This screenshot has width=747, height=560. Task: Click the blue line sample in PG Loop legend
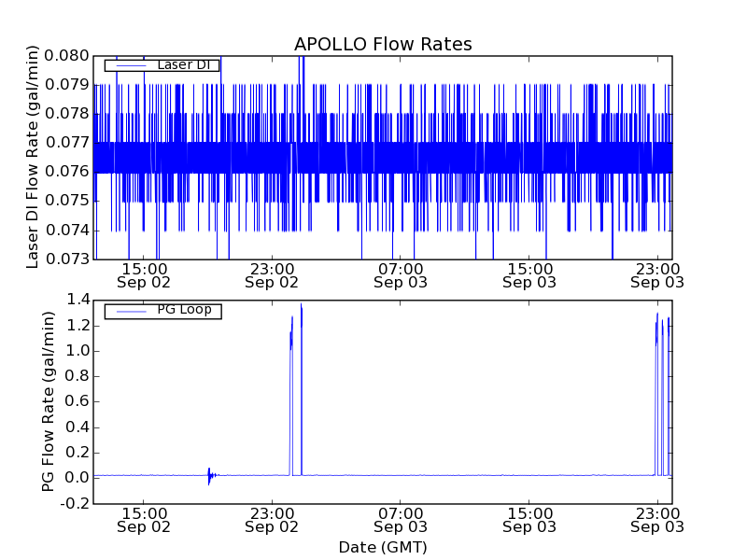tap(131, 312)
